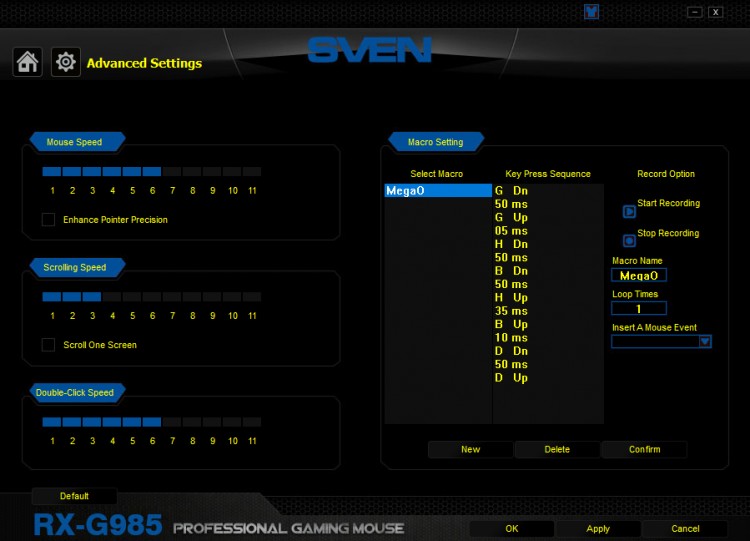Tick the Scroll One Screen checkbox
This screenshot has height=541, width=750.
point(48,345)
